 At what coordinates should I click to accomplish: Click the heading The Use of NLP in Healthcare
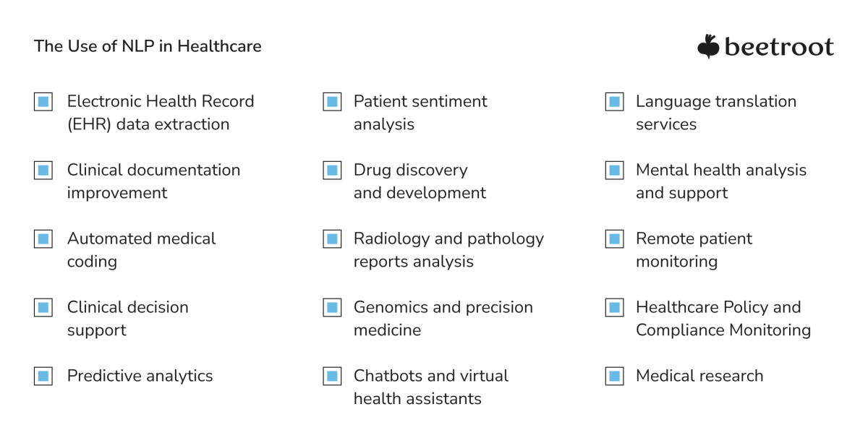point(148,46)
